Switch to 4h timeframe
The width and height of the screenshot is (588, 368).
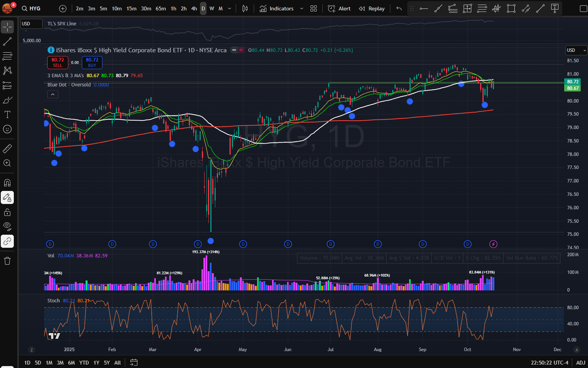pyautogui.click(x=194, y=8)
